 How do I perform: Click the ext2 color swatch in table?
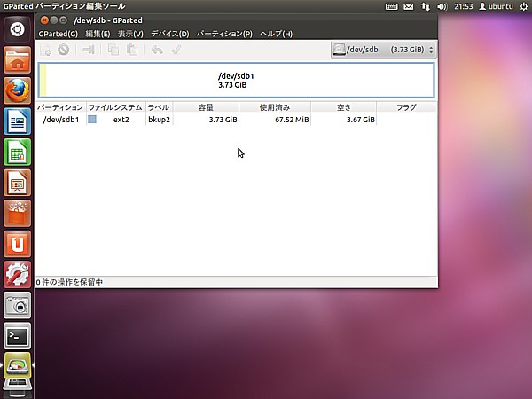pyautogui.click(x=92, y=120)
